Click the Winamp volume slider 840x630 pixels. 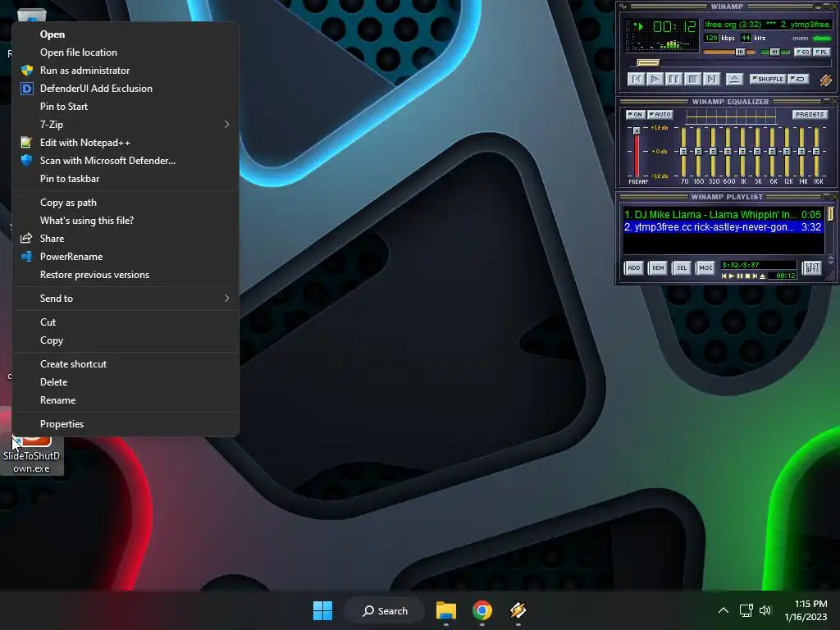[729, 52]
